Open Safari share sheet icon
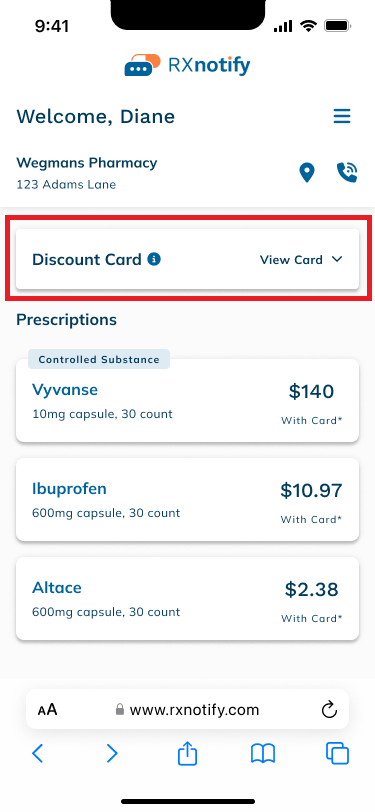 coord(188,753)
